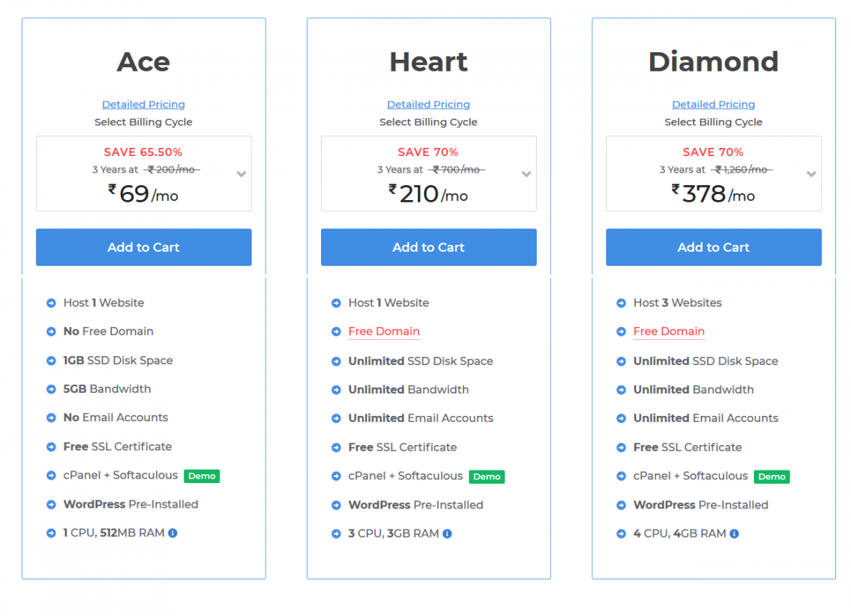
Task: Open Detailed Pricing for Ace plan
Action: point(143,105)
